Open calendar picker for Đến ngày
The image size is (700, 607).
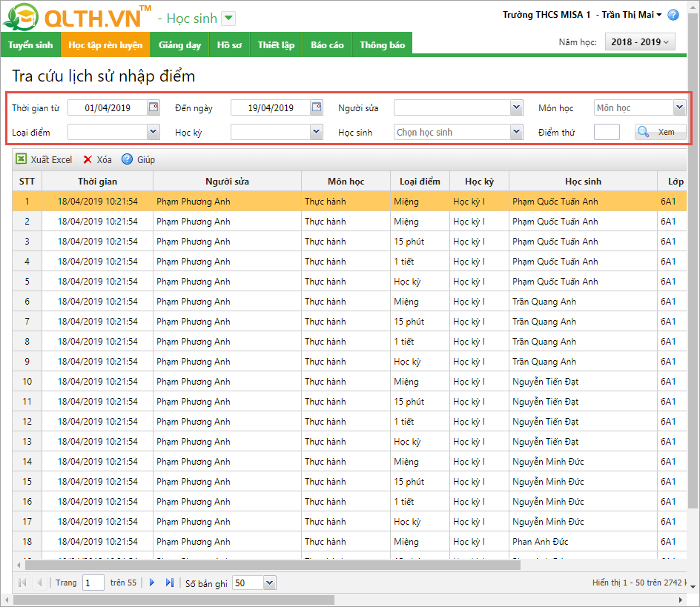tap(317, 107)
